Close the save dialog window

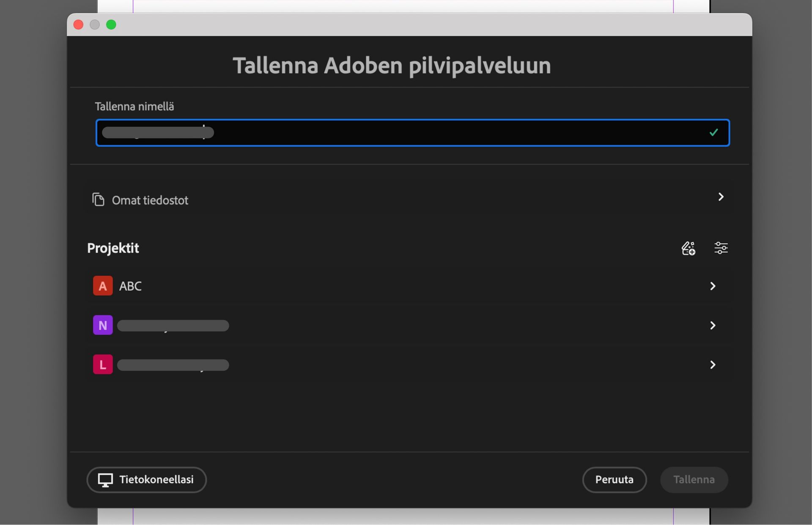click(78, 24)
